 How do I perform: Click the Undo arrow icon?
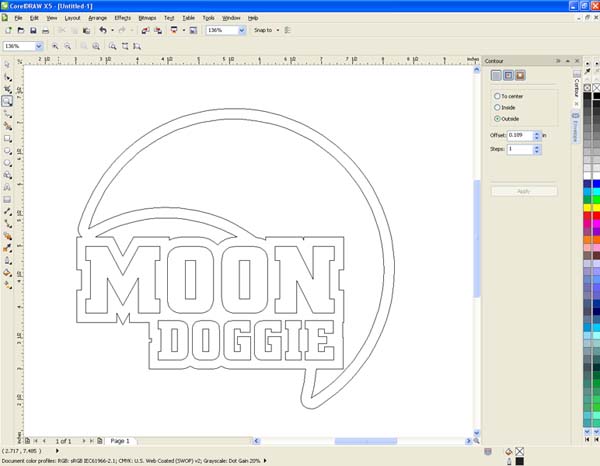(103, 30)
